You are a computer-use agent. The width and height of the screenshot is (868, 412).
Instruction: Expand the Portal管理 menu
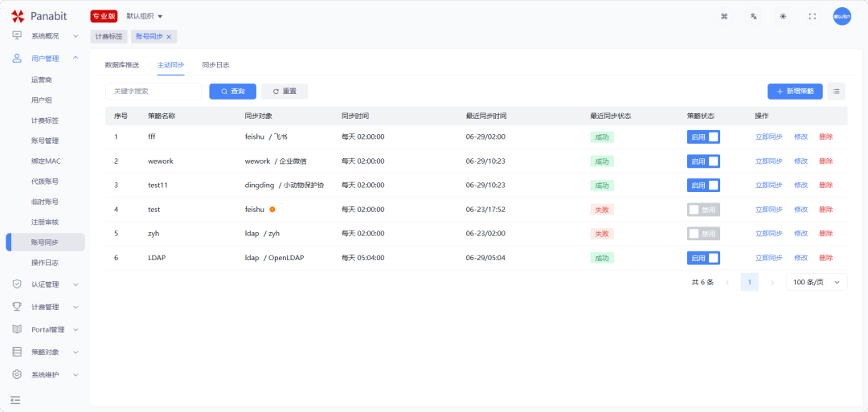76,329
